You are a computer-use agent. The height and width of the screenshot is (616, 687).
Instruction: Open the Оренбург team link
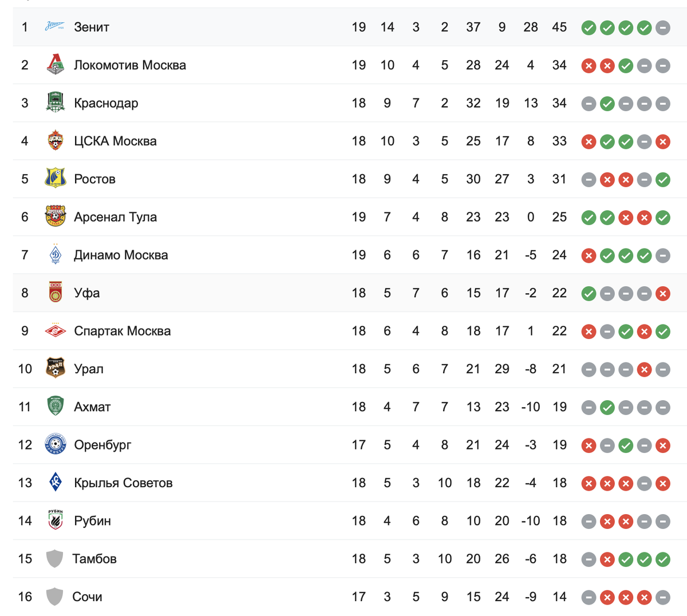(102, 445)
